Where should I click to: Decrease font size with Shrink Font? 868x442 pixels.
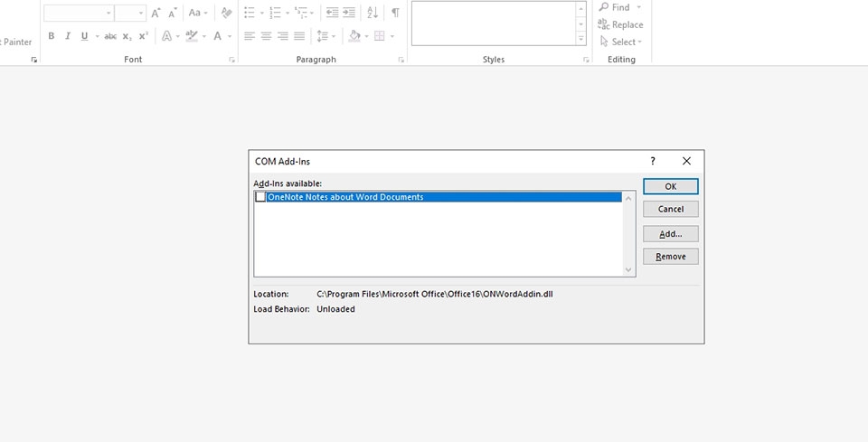tap(173, 13)
